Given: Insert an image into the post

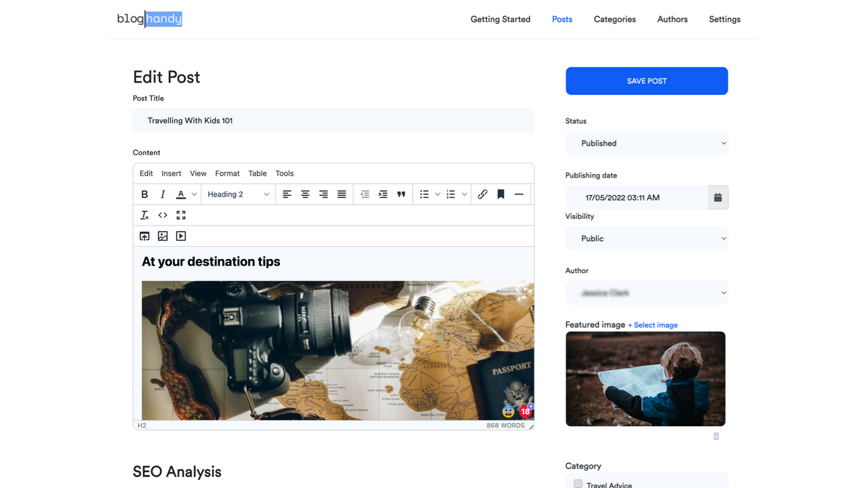Looking at the screenshot, I should pos(163,235).
